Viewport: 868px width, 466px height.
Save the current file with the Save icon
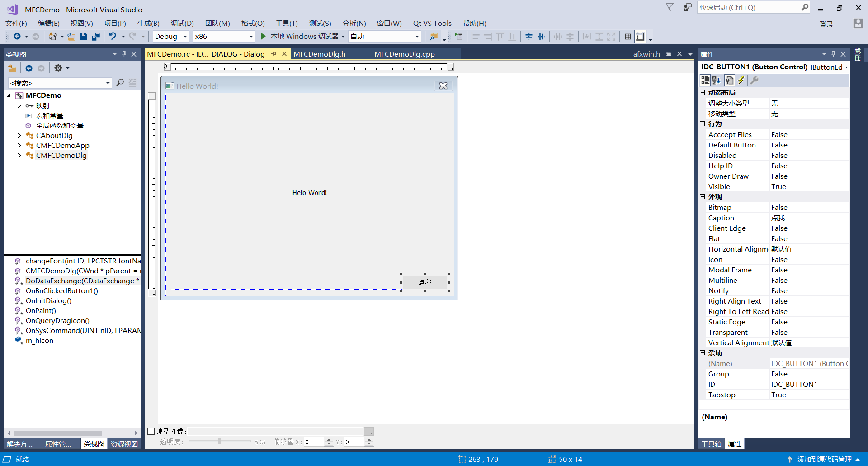(84, 37)
